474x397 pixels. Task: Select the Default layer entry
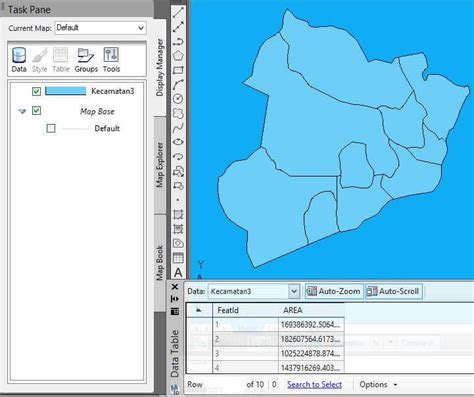click(107, 128)
